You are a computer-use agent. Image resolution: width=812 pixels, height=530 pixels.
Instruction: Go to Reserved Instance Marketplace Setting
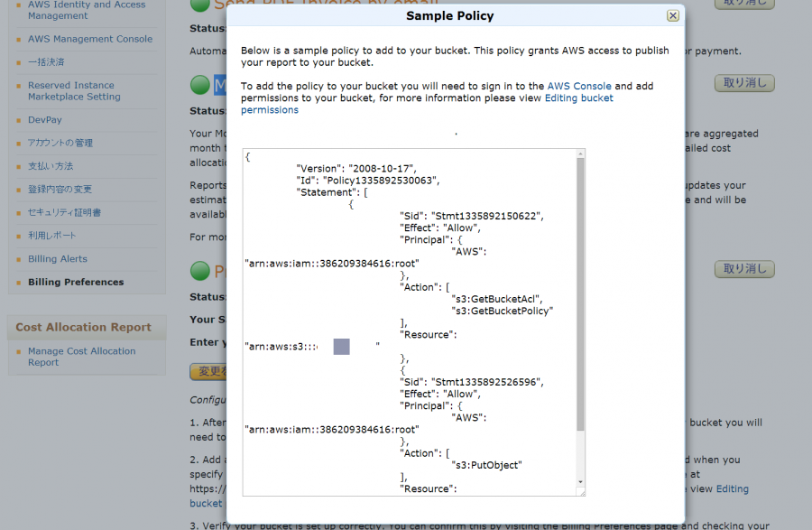pos(74,90)
